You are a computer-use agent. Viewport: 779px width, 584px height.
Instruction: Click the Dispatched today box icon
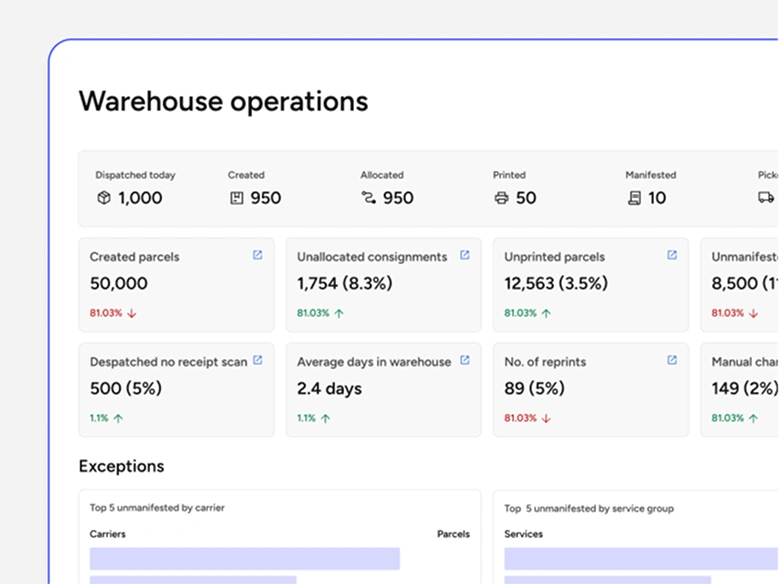(104, 198)
